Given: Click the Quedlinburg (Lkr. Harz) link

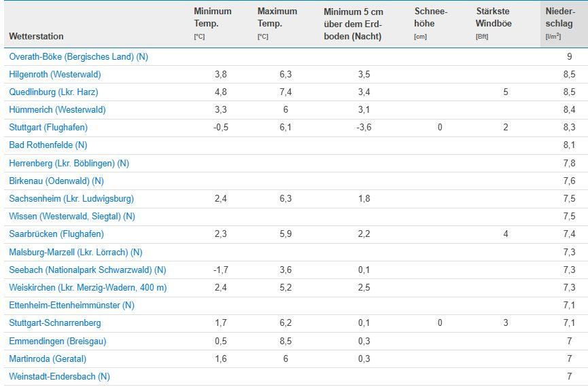Looking at the screenshot, I should click(x=54, y=92).
